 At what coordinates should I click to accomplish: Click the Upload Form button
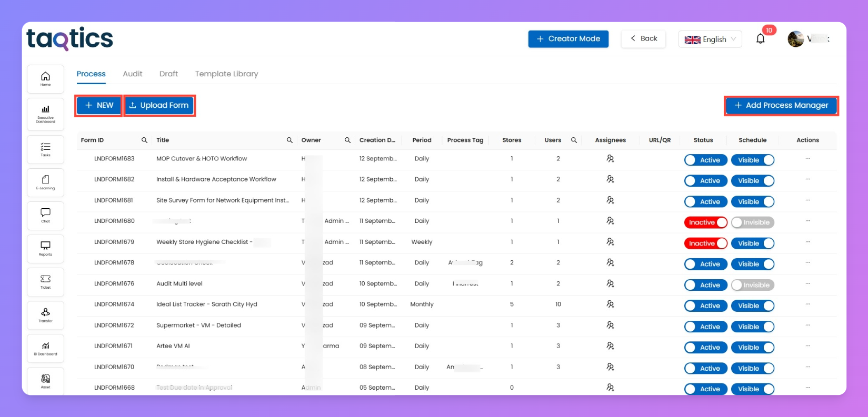tap(159, 106)
